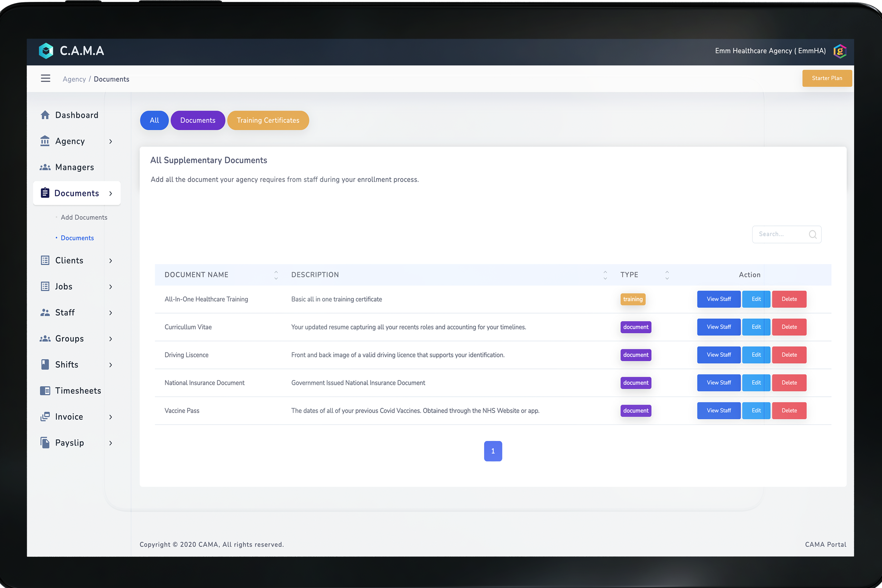Click the Clients list icon
Viewport: 882px width, 588px height.
point(45,260)
